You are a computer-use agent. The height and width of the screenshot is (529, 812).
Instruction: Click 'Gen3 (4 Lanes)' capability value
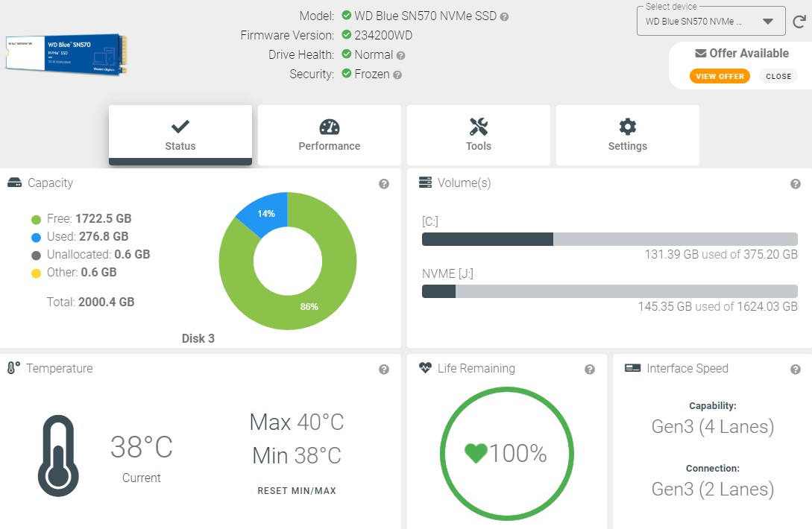(x=713, y=426)
